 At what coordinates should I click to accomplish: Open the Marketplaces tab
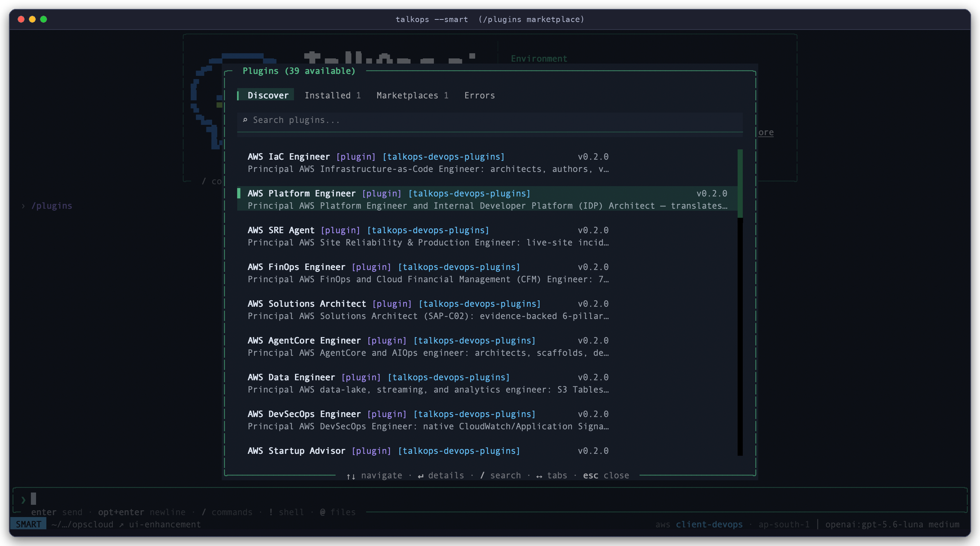tap(412, 95)
